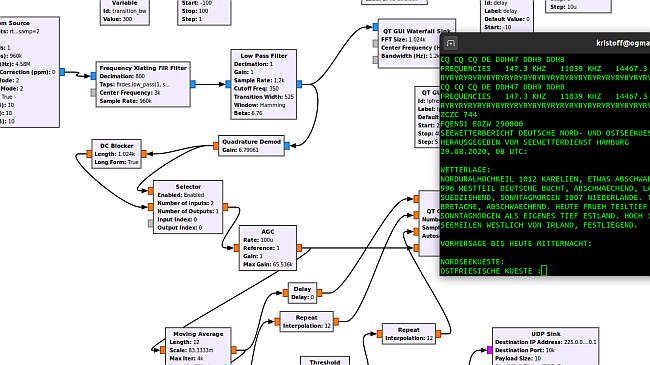This screenshot has height=365, width=650.
Task: Select the Moving Average block
Action: (198, 347)
